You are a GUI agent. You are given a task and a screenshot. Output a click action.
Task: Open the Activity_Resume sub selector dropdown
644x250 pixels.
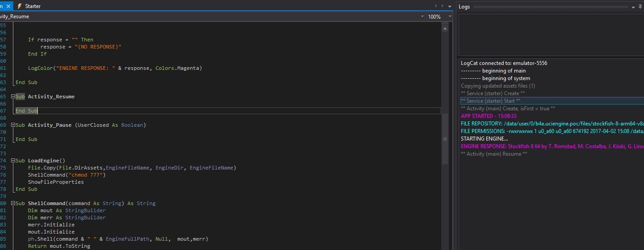click(422, 16)
